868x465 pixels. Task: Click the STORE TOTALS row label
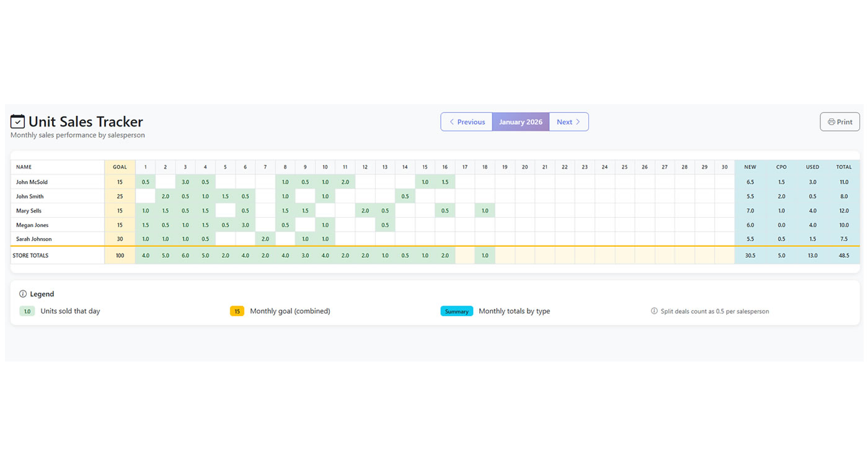(x=30, y=255)
